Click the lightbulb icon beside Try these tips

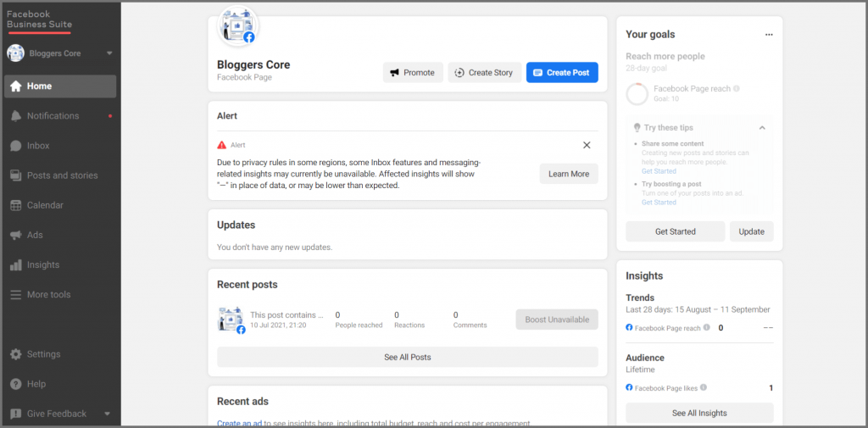pyautogui.click(x=637, y=127)
